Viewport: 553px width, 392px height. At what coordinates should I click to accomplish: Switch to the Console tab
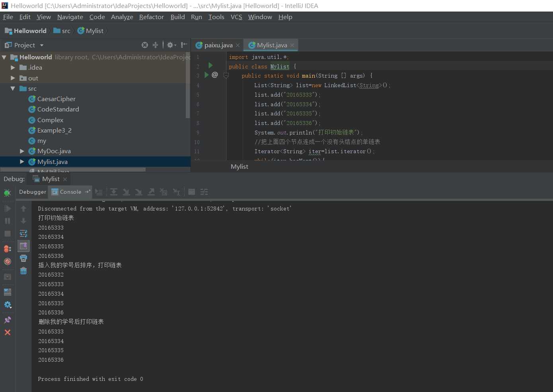70,192
